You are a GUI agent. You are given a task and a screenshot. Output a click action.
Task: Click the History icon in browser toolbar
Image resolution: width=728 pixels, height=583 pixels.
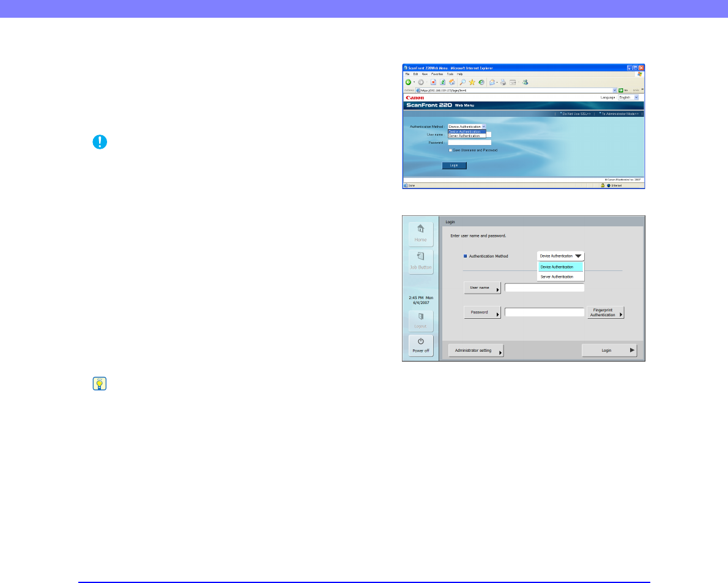tap(481, 82)
